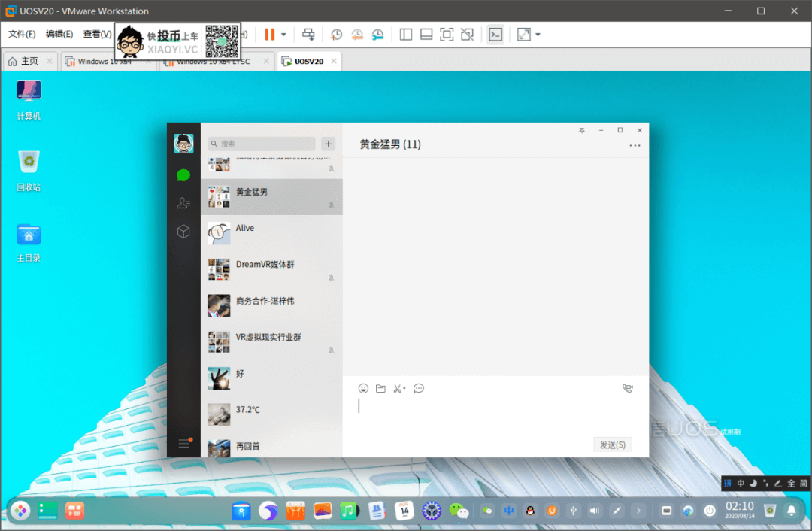812x531 pixels.
Task: Open chat info via the three-dots button
Action: coord(635,146)
